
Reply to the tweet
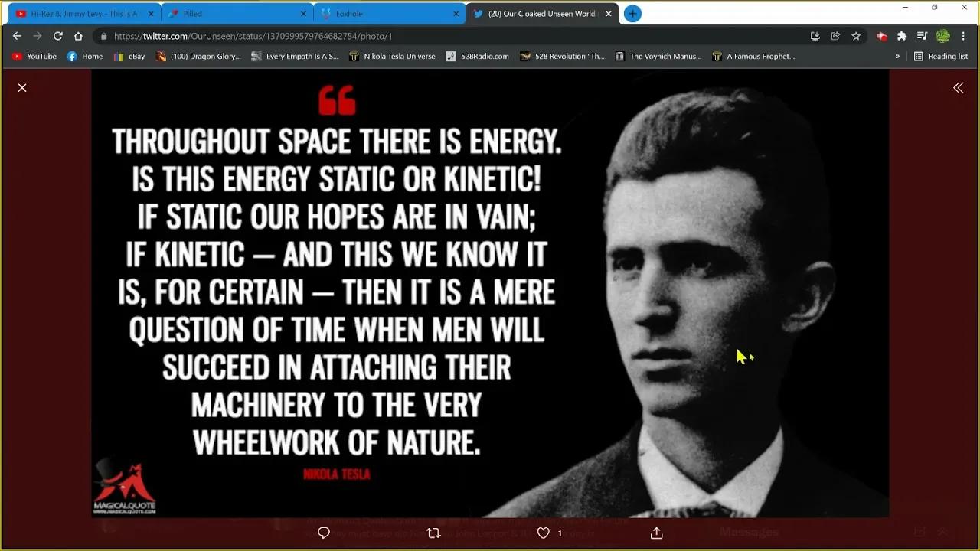click(323, 533)
